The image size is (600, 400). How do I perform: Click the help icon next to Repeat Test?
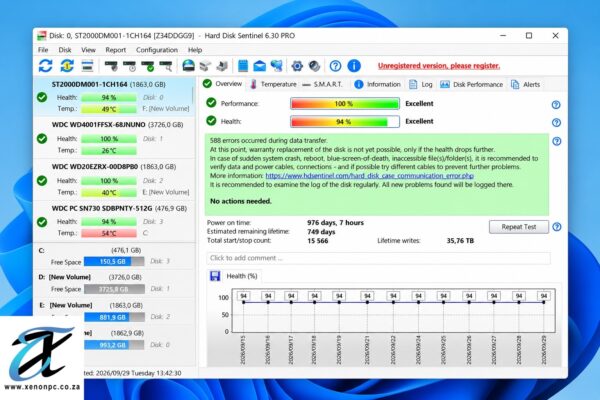pos(557,227)
